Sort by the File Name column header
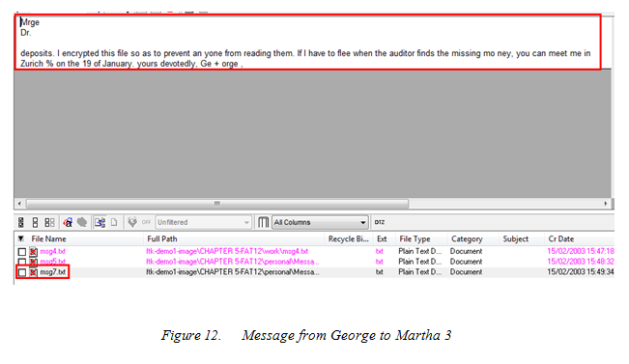 (48, 238)
